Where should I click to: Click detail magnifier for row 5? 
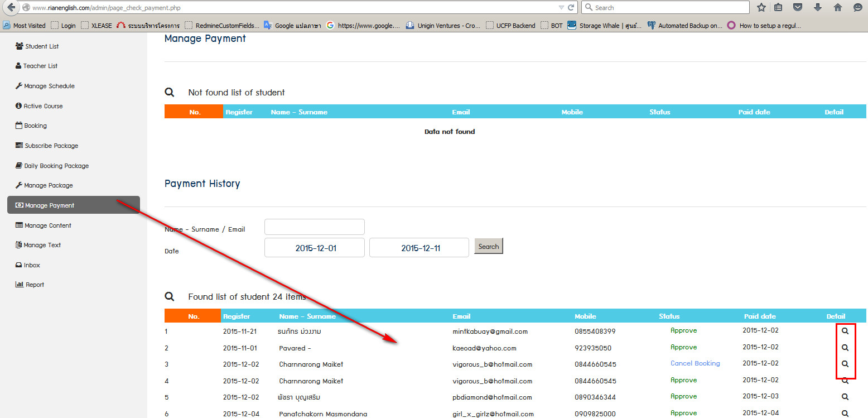pyautogui.click(x=845, y=397)
